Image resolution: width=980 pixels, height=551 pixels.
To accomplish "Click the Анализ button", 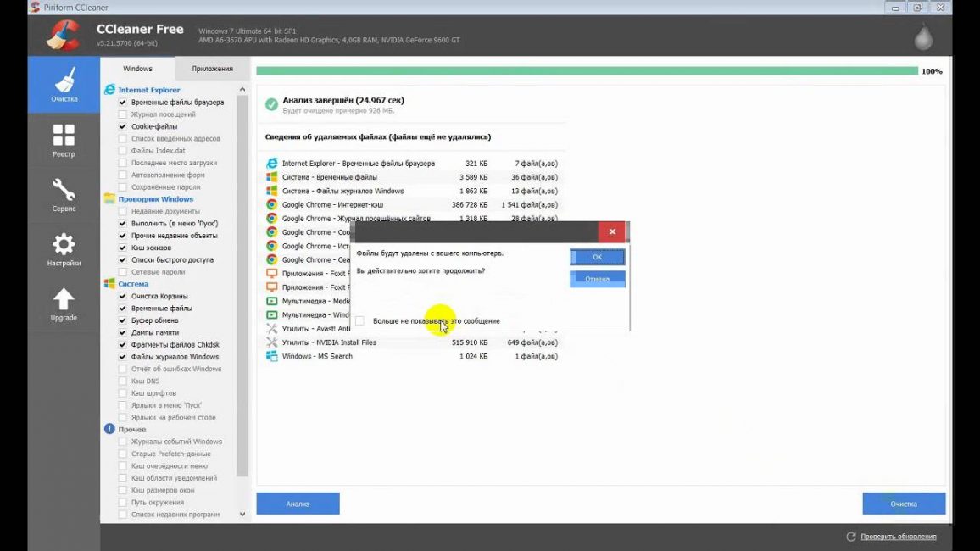I will (x=298, y=504).
